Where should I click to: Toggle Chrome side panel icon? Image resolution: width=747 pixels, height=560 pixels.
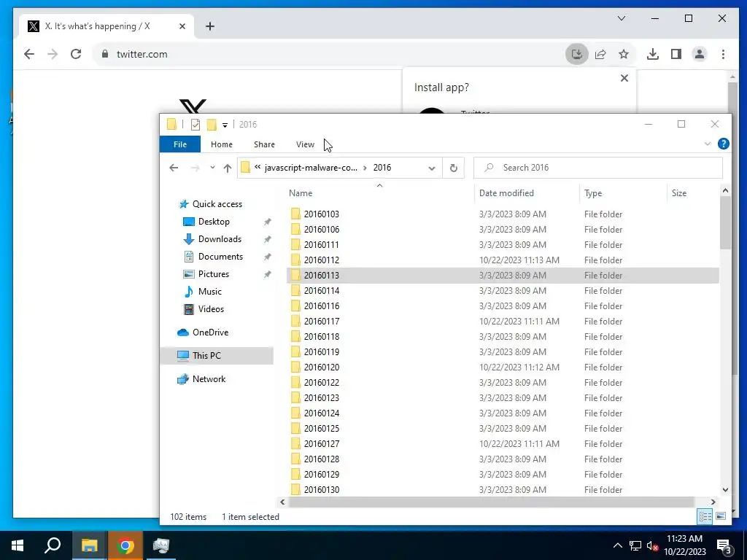[x=676, y=54]
